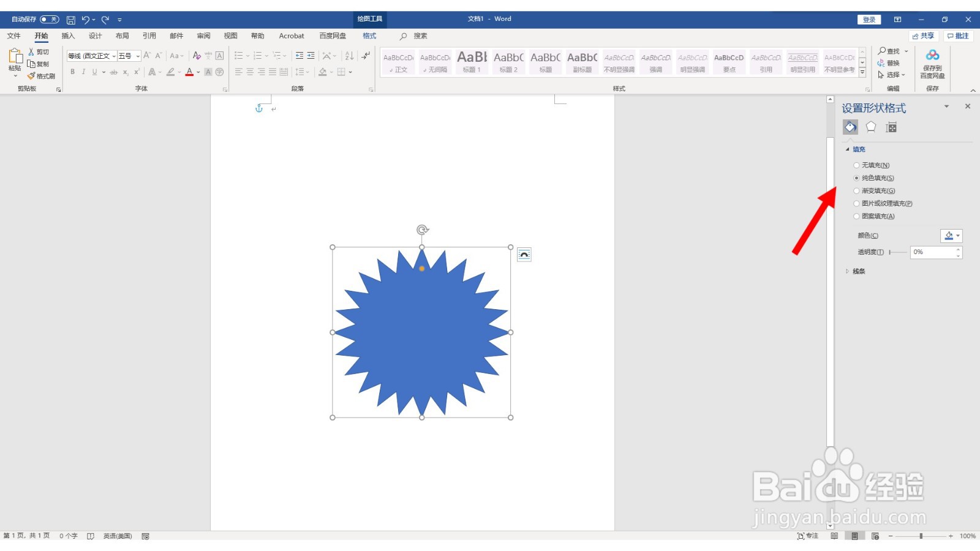
Task: Click the Copy (复制) icon
Action: click(x=31, y=64)
